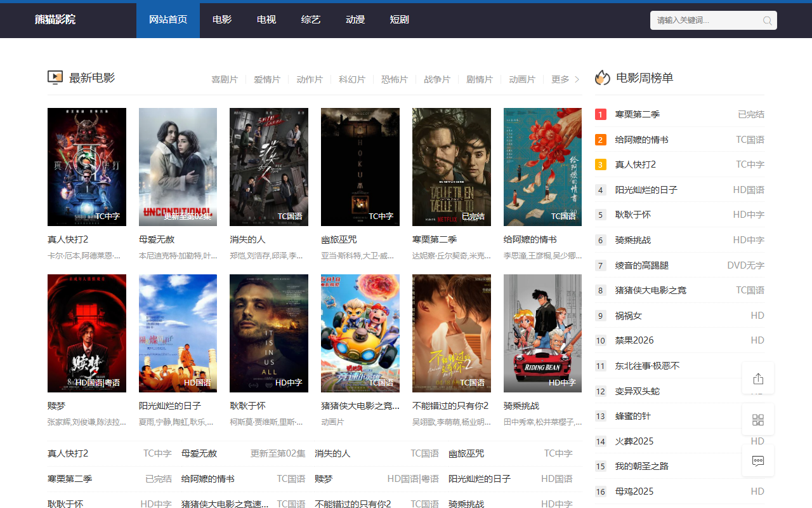Open the 综艺 navigation tab
The width and height of the screenshot is (812, 508).
coord(311,20)
